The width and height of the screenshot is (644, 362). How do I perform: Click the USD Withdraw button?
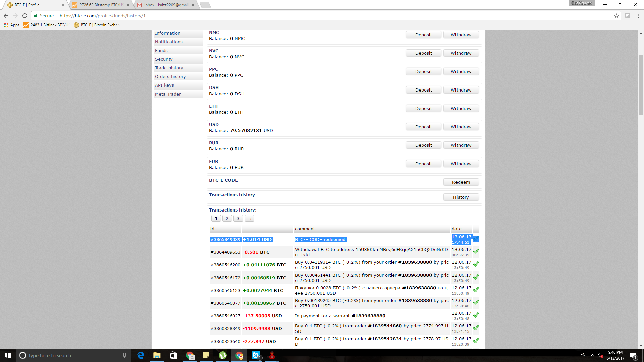461,127
